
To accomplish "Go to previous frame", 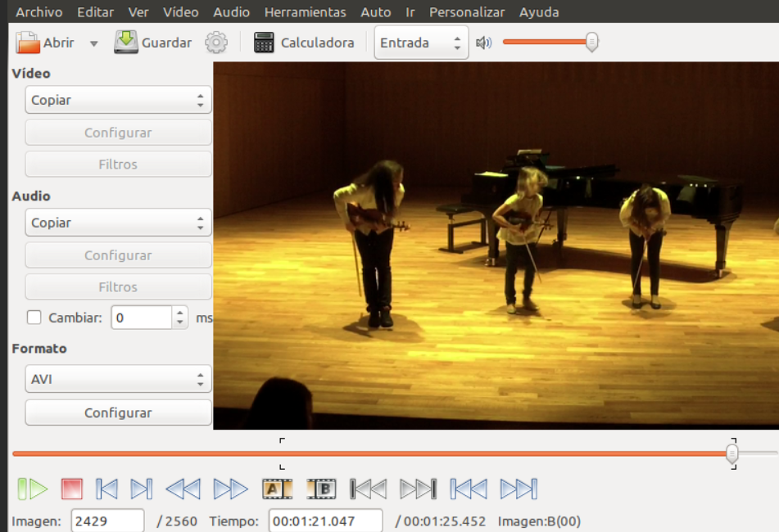I will [x=106, y=489].
